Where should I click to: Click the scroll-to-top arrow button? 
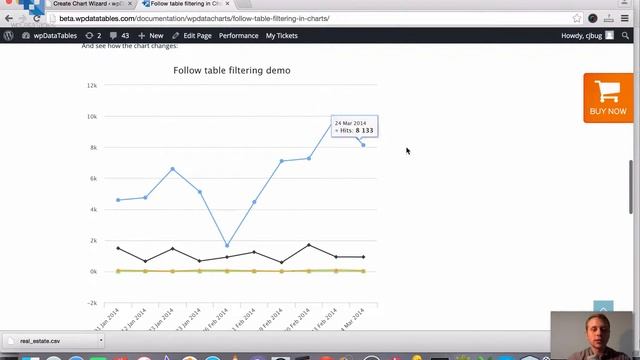(x=603, y=307)
